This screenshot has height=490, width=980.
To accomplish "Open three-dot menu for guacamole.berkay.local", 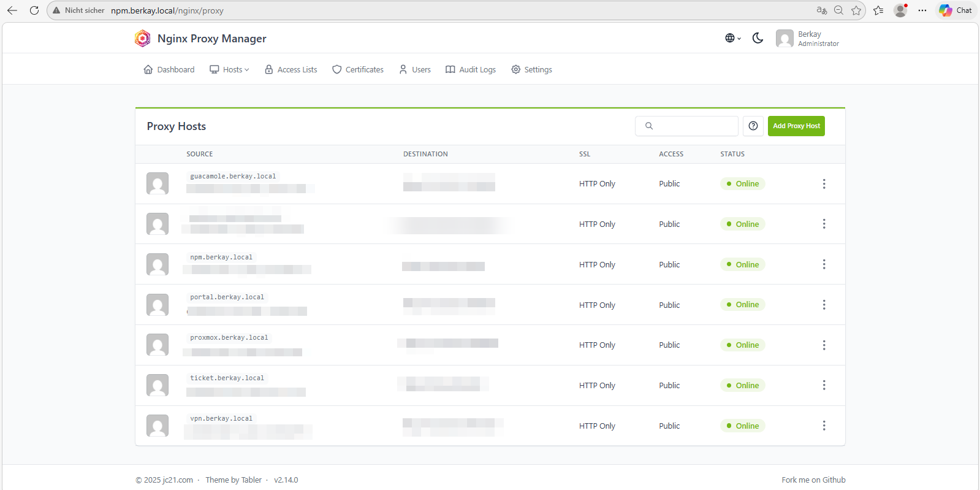I will 824,184.
